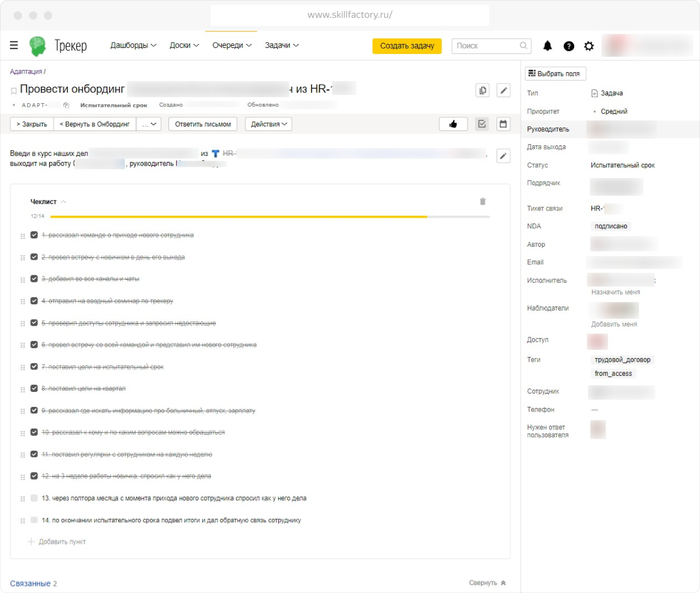Click the Tracker green head logo

tap(37, 46)
